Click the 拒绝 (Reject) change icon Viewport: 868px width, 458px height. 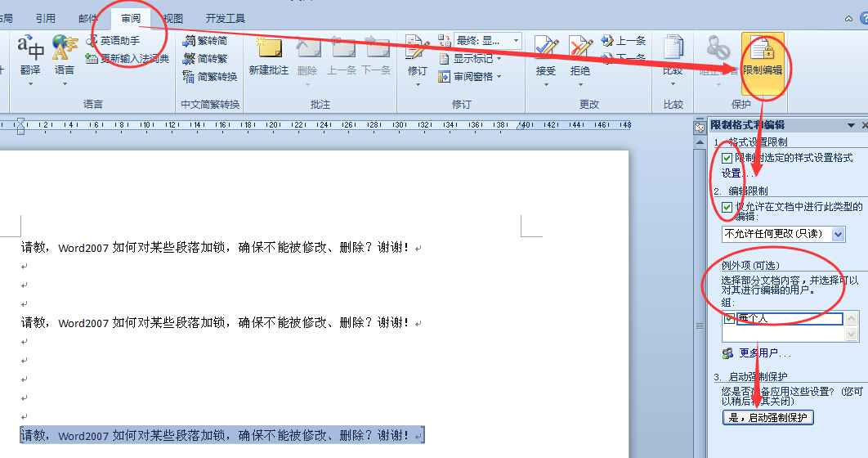[x=580, y=47]
